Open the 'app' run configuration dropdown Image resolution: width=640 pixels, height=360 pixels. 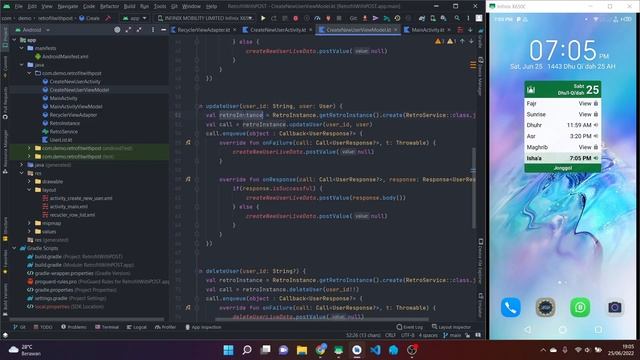[135, 18]
